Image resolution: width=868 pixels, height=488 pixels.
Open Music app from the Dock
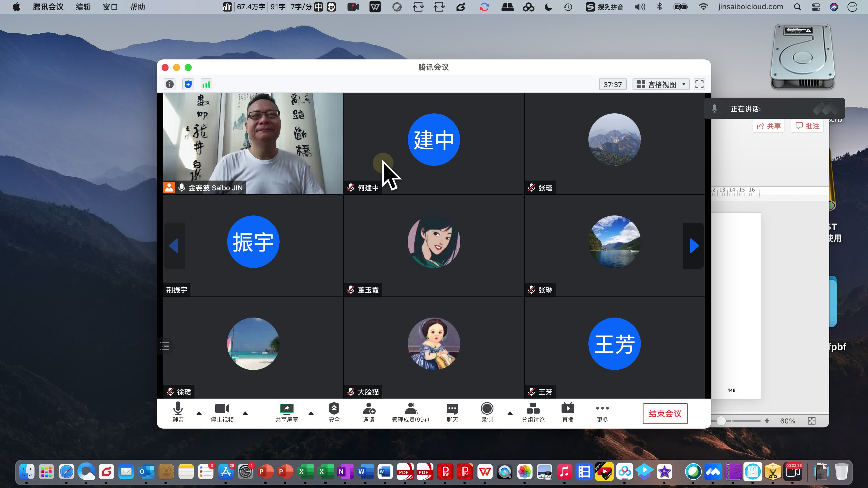tap(564, 472)
